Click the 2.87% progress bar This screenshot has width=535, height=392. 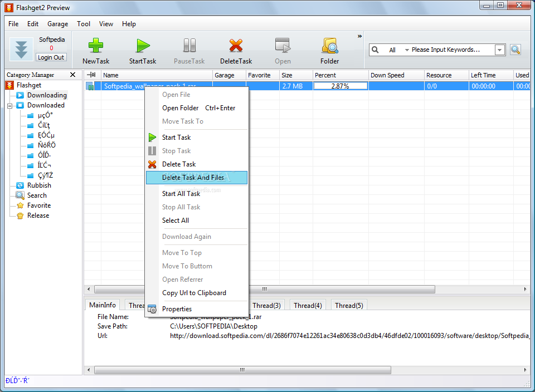click(340, 86)
